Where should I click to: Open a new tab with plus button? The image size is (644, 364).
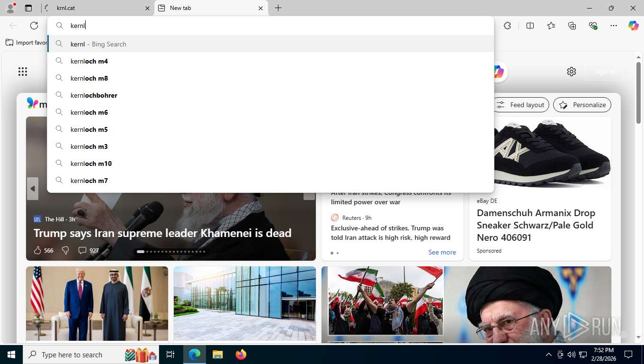point(278,8)
